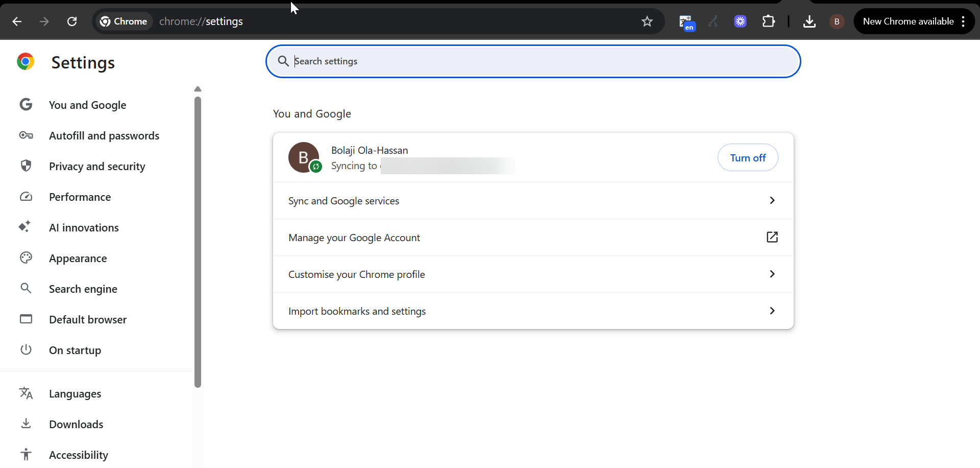Open the Downloads tray icon

pyautogui.click(x=809, y=21)
